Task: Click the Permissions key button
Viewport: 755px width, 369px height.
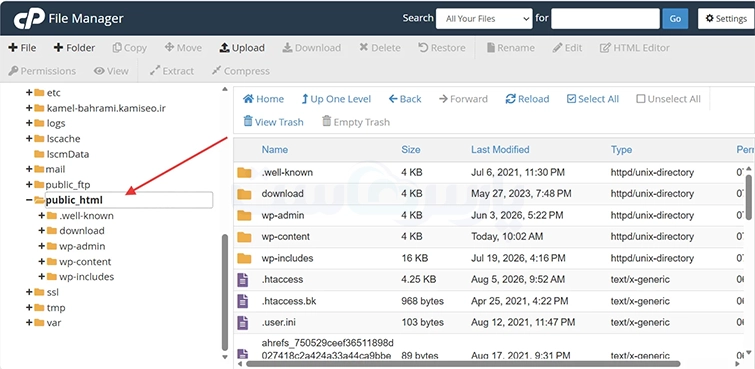Action: tap(42, 71)
